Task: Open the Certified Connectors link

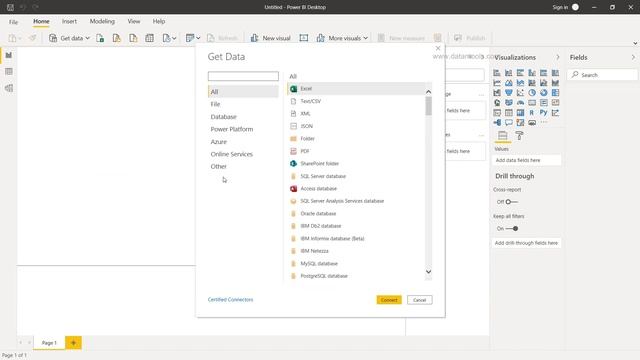Action: point(230,300)
